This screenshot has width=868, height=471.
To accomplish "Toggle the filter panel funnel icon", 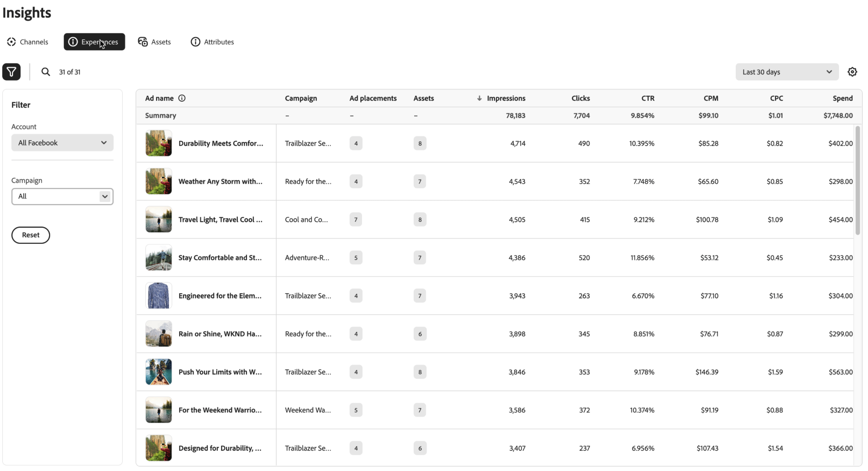I will (x=11, y=72).
